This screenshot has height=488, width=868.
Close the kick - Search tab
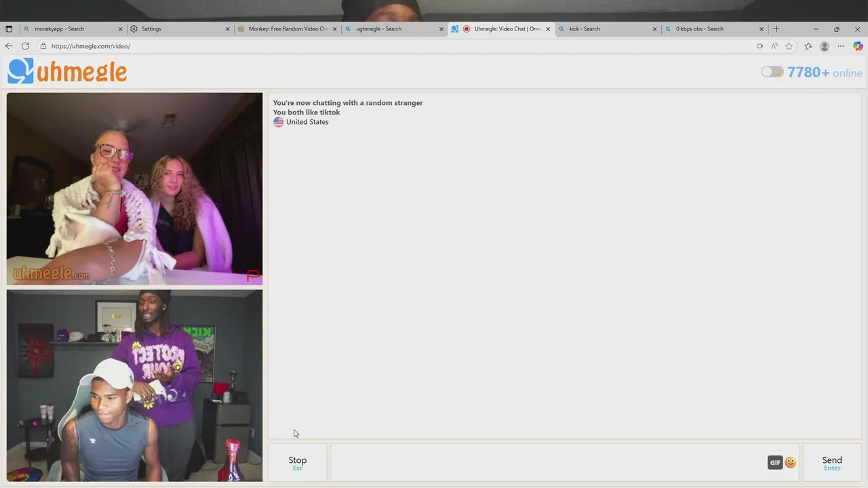point(655,29)
